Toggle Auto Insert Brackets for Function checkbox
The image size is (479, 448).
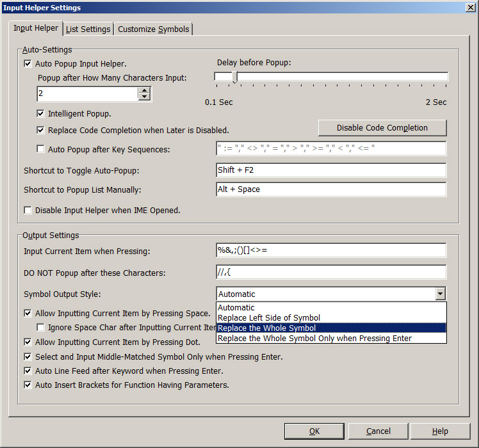[28, 385]
